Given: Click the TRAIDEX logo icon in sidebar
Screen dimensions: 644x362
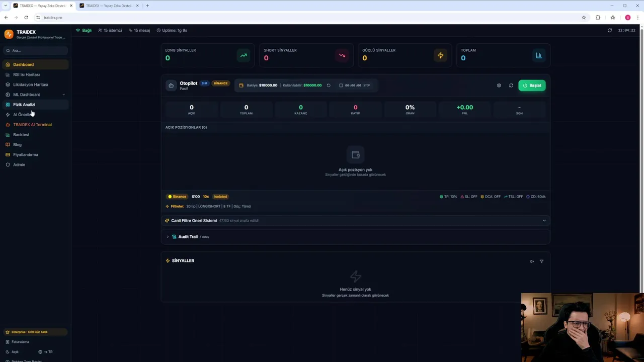Looking at the screenshot, I should point(9,34).
